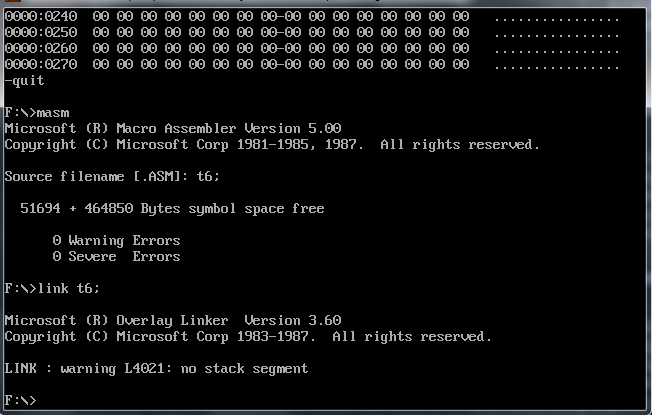
Task: Click the ASCII dots on the 0000:0240 row
Action: click(556, 17)
